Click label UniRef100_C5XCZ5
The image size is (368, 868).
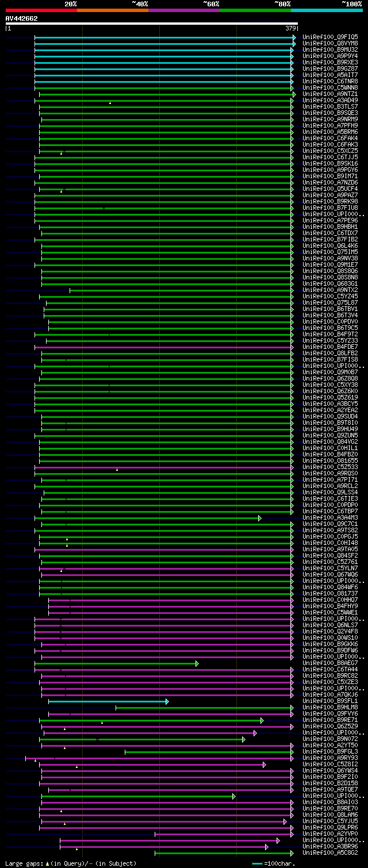[x=330, y=151]
